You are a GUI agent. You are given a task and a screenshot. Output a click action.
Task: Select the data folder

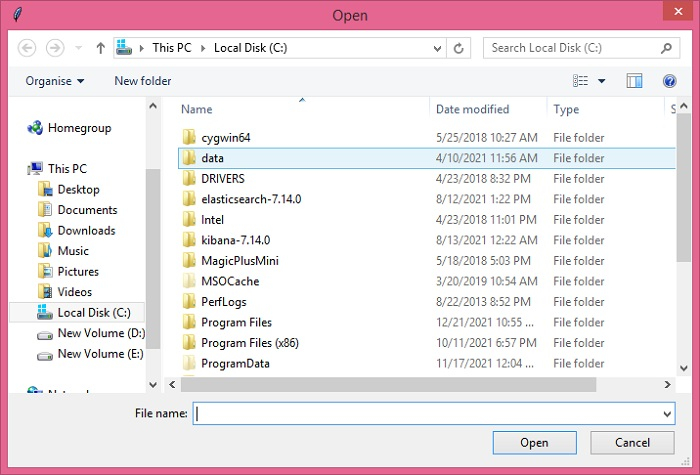427,158
